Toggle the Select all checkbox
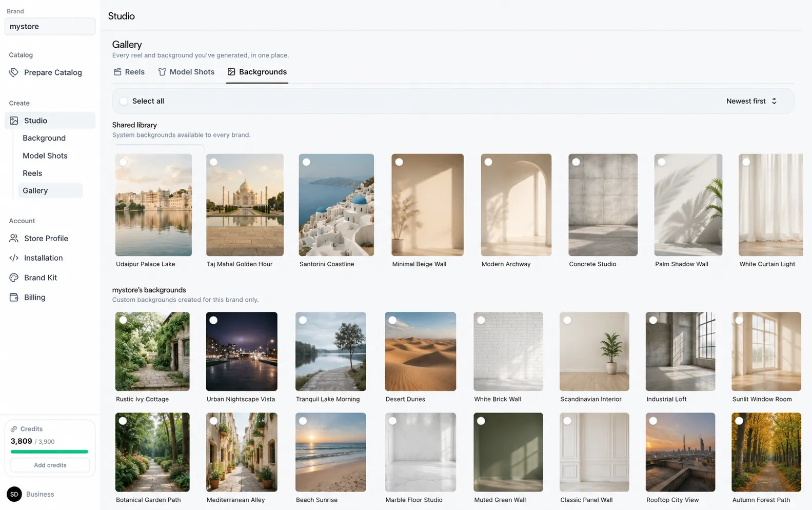Viewport: 812px width, 510px height. (x=124, y=101)
